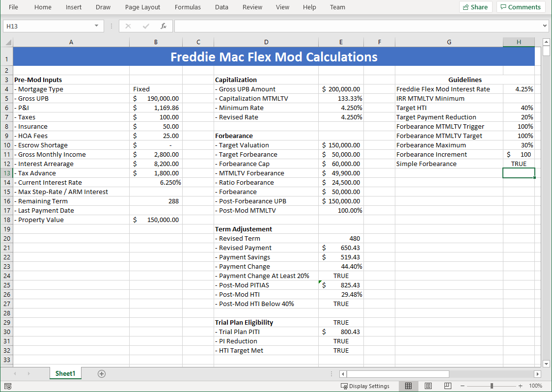Click the macro recording status bar icon
Image resolution: width=552 pixels, height=392 pixels.
(8, 386)
